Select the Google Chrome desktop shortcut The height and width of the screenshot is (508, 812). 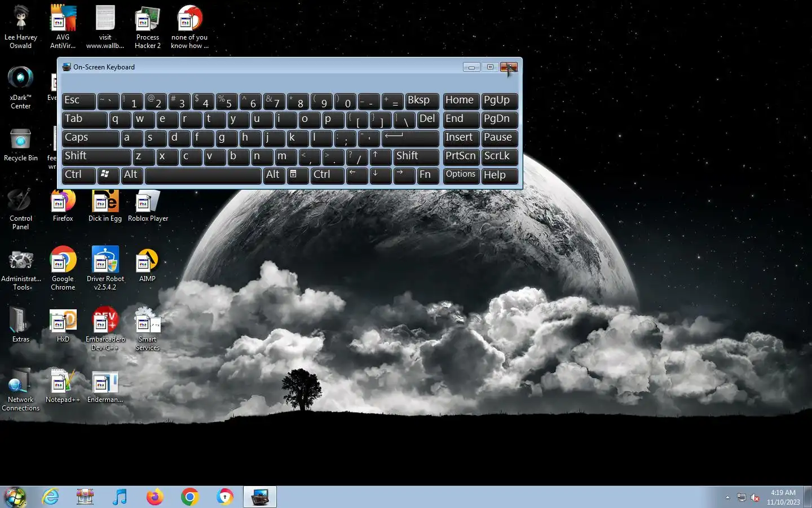63,269
